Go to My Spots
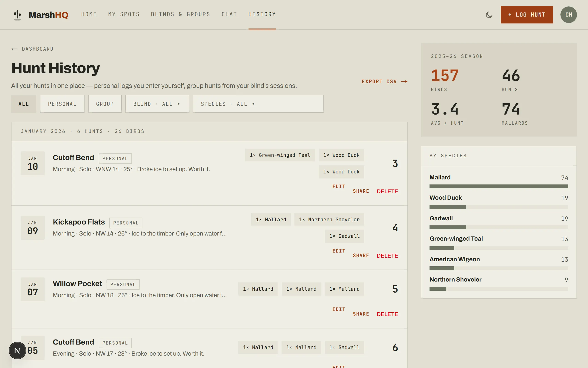The width and height of the screenshot is (588, 368). [x=124, y=14]
